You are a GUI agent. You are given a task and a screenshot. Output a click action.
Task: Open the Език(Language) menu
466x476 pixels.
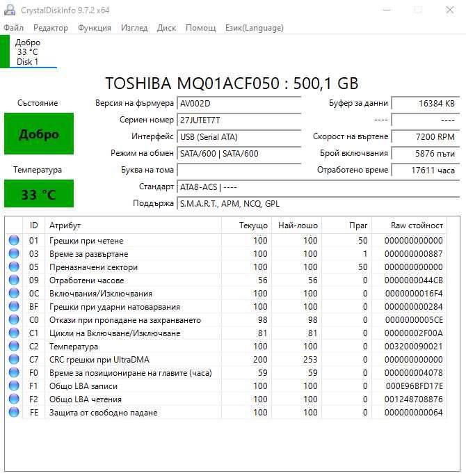[255, 28]
